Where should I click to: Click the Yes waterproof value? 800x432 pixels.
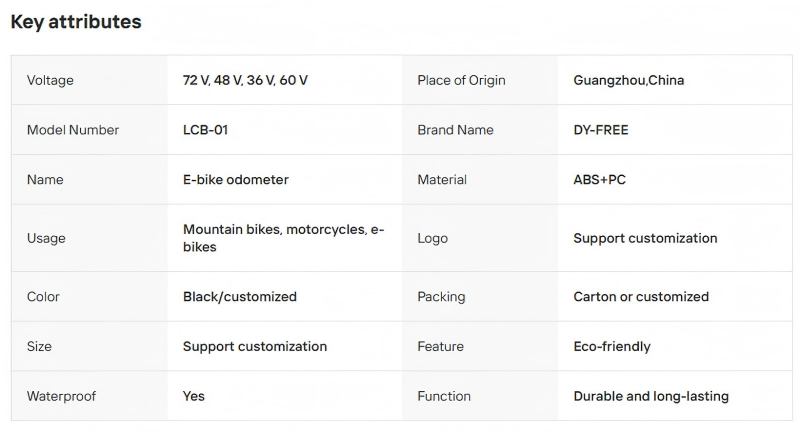tap(194, 396)
